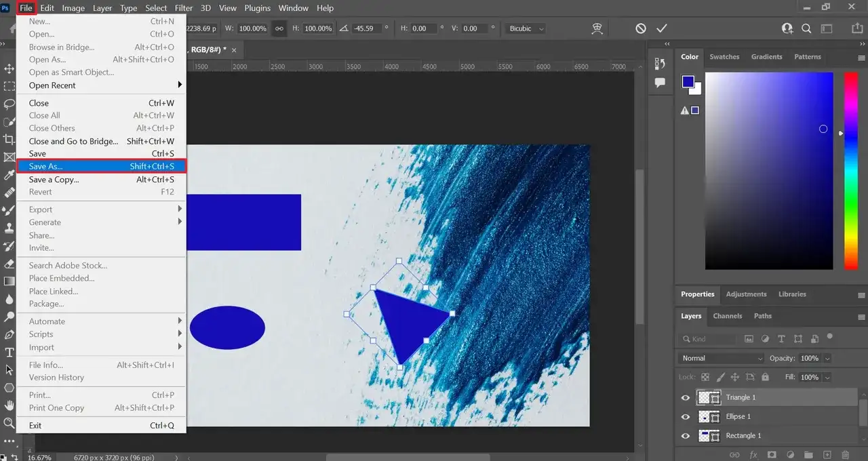
Task: Select the Hand tool
Action: [9, 405]
